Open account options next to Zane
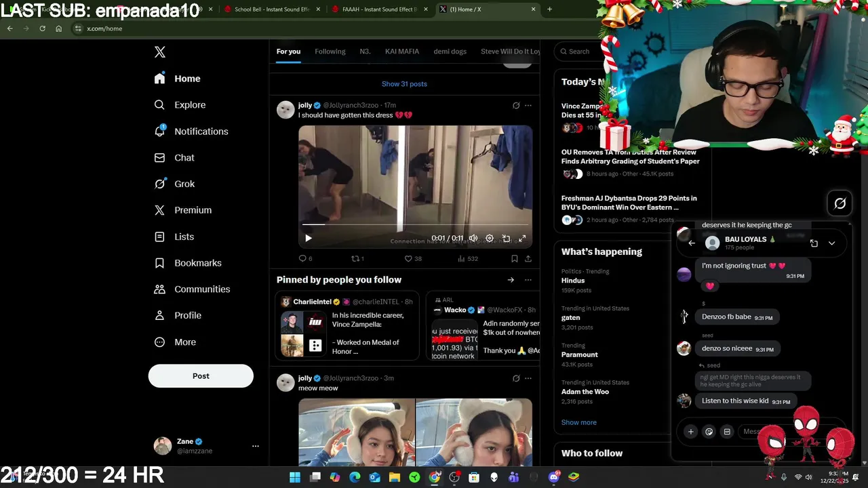 (x=256, y=446)
